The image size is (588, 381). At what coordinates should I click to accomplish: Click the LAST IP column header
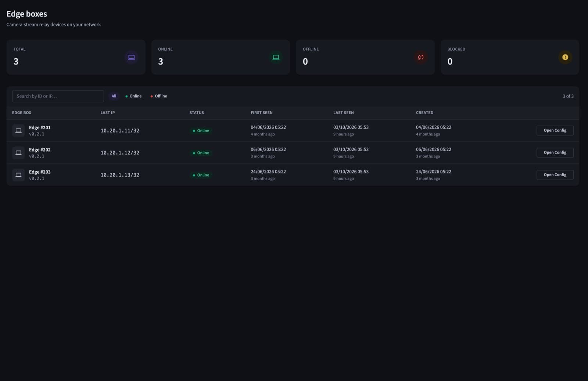click(108, 113)
